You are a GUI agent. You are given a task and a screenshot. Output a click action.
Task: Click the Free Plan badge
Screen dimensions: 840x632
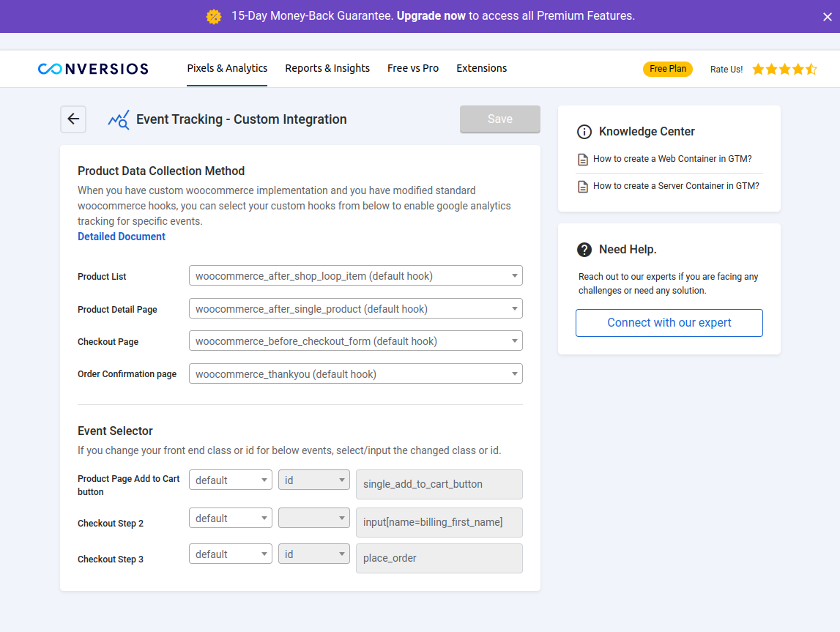click(667, 69)
